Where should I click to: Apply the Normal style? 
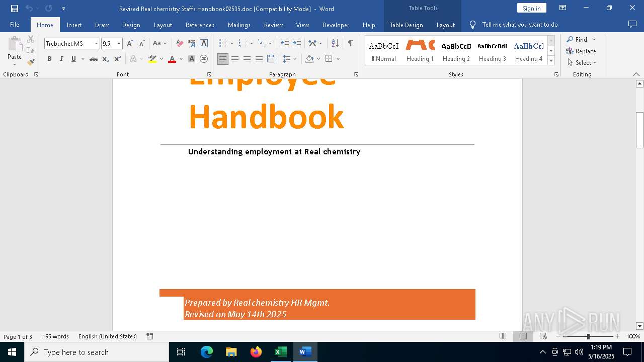[384, 50]
